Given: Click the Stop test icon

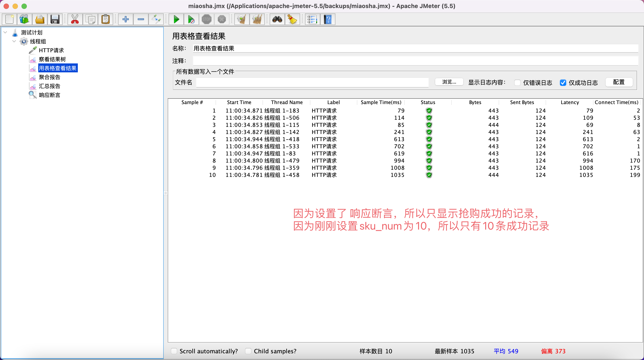Looking at the screenshot, I should click(x=206, y=19).
